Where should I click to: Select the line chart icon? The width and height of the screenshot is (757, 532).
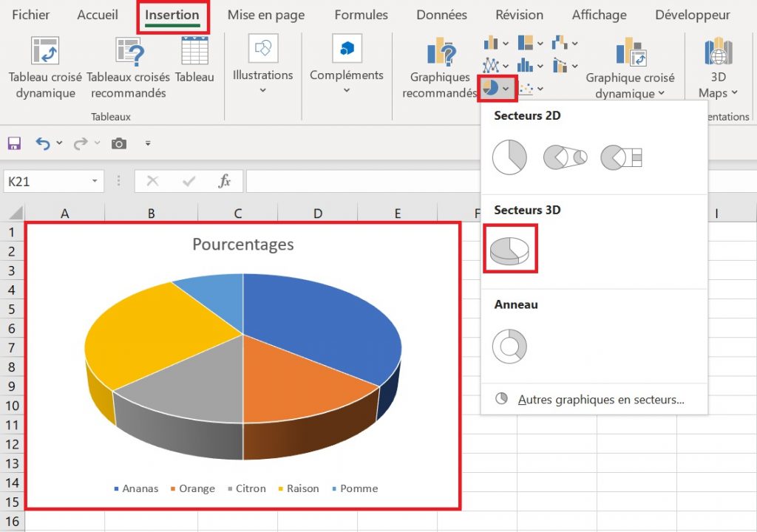[491, 65]
